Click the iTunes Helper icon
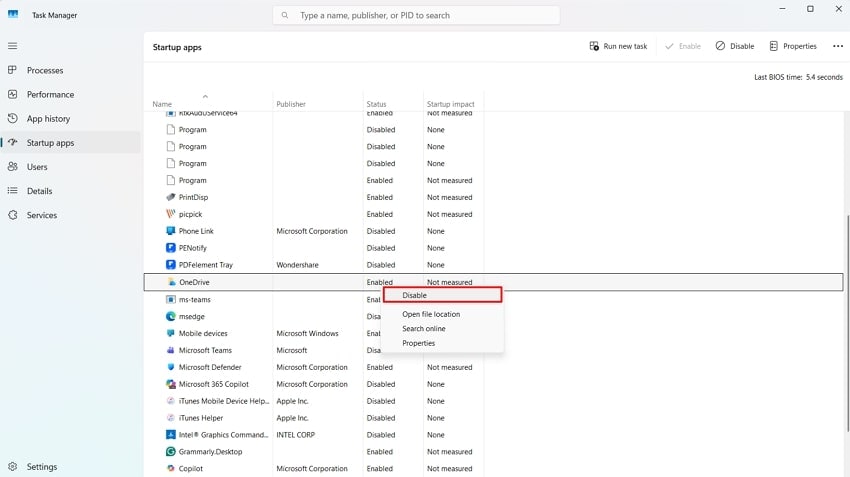The height and width of the screenshot is (477, 850). click(171, 418)
